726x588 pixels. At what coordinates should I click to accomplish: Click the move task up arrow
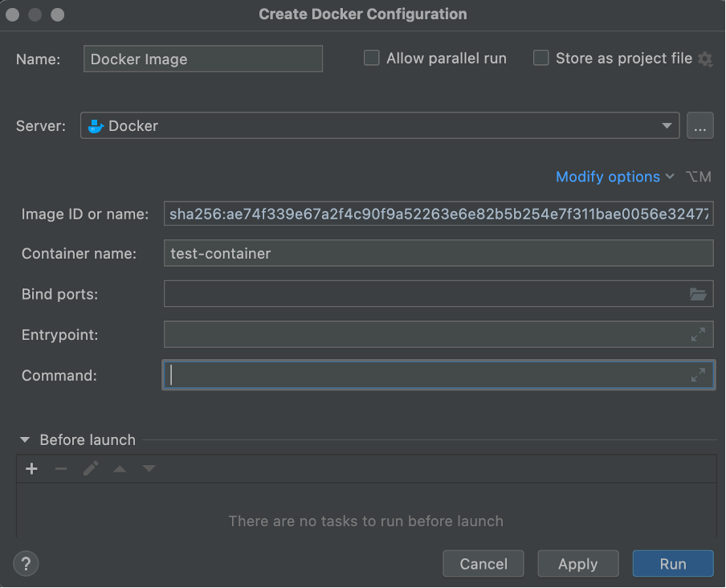click(120, 468)
